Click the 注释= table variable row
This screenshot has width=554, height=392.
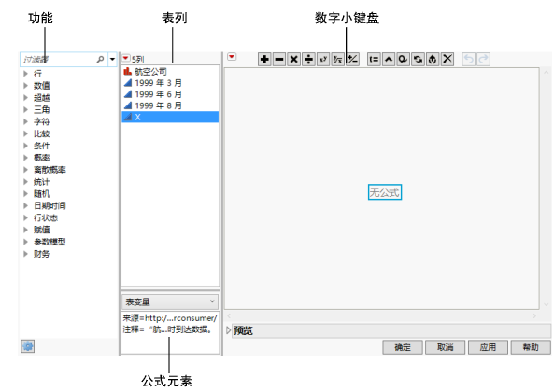coord(170,329)
